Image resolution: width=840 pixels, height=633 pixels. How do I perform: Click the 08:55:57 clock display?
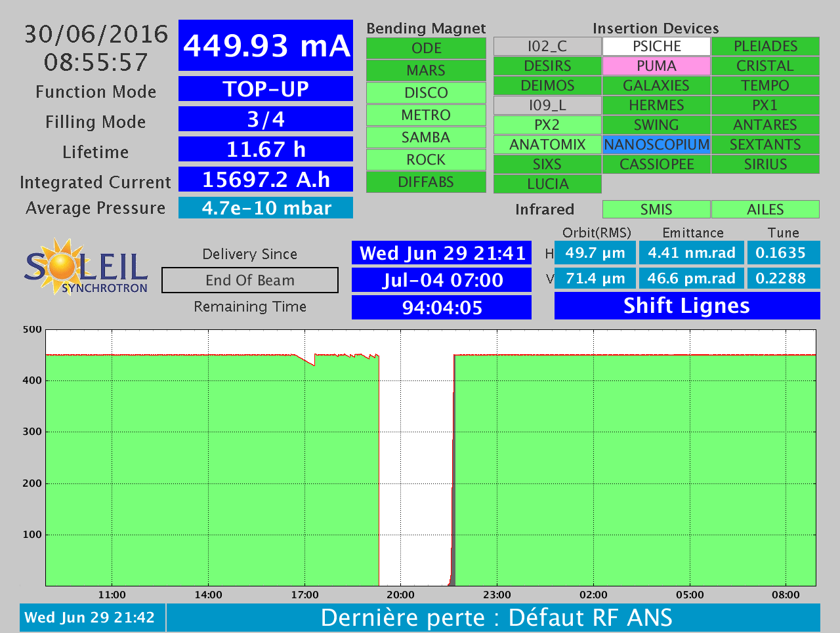pos(96,62)
